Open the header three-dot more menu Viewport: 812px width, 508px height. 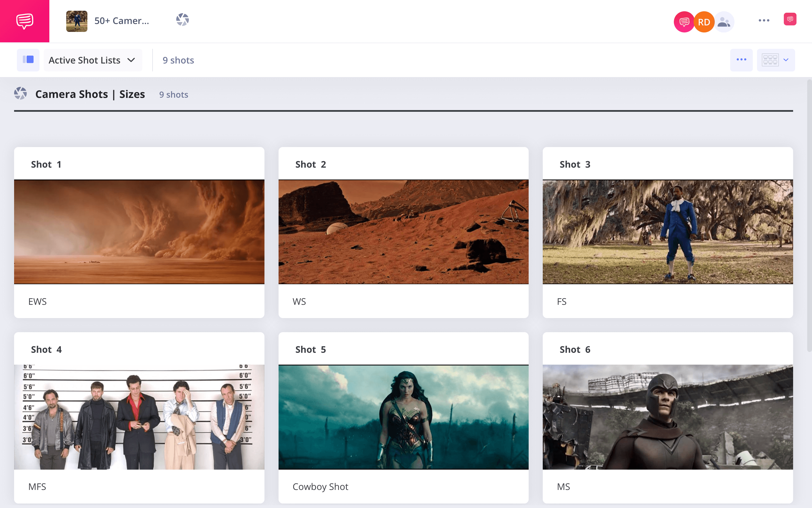click(x=764, y=21)
